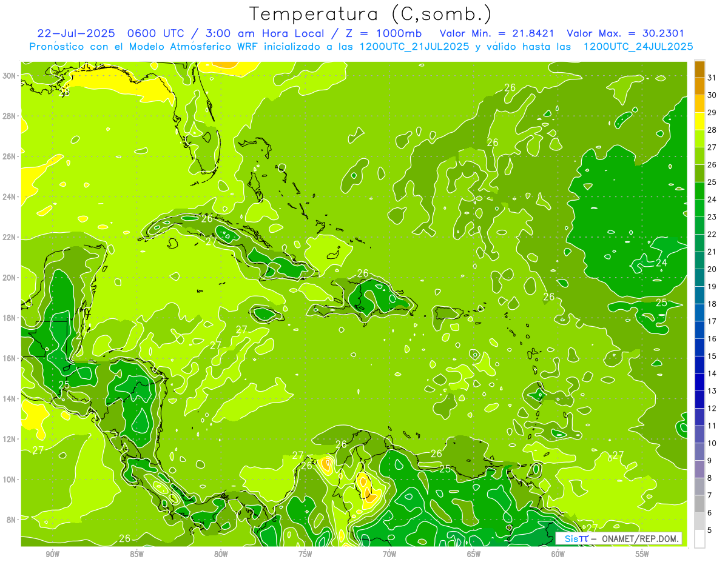Click the colorbar scale label 29
This screenshot has width=728, height=562.
pos(712,113)
